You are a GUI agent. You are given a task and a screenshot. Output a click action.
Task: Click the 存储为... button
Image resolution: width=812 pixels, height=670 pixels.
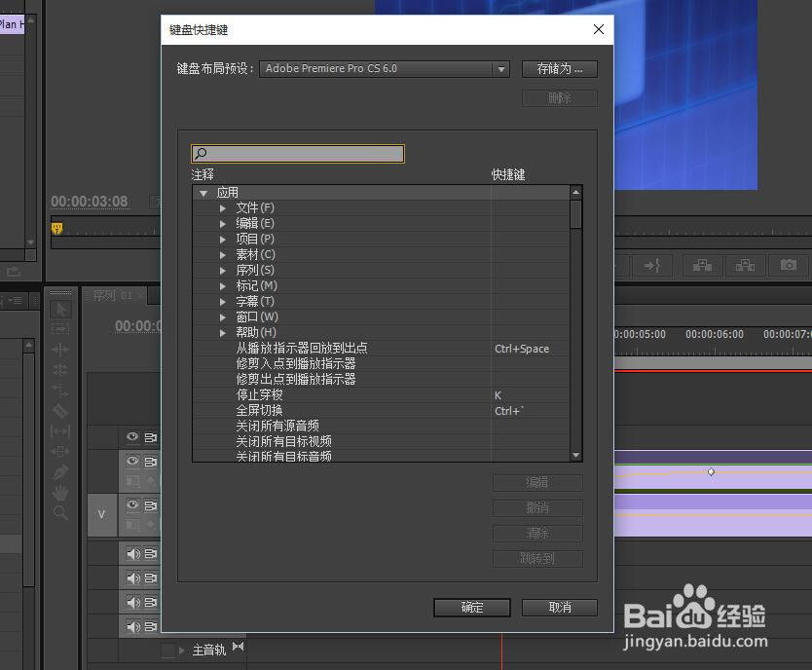tap(559, 69)
